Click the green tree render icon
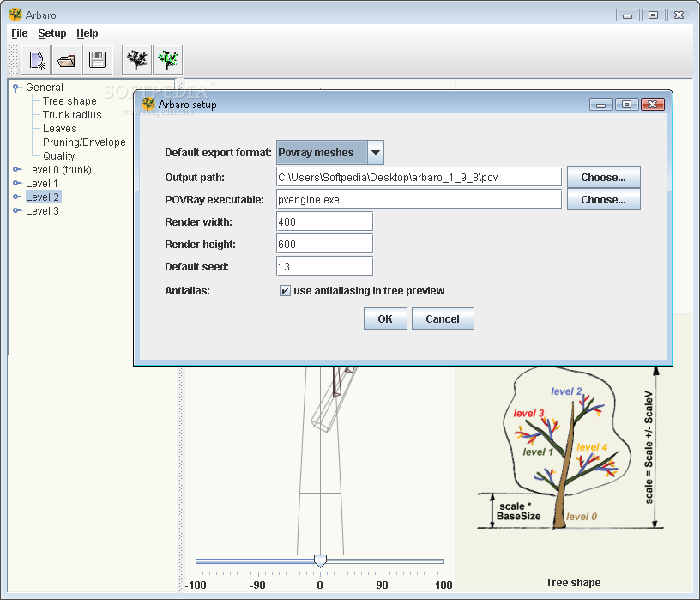 pyautogui.click(x=168, y=59)
